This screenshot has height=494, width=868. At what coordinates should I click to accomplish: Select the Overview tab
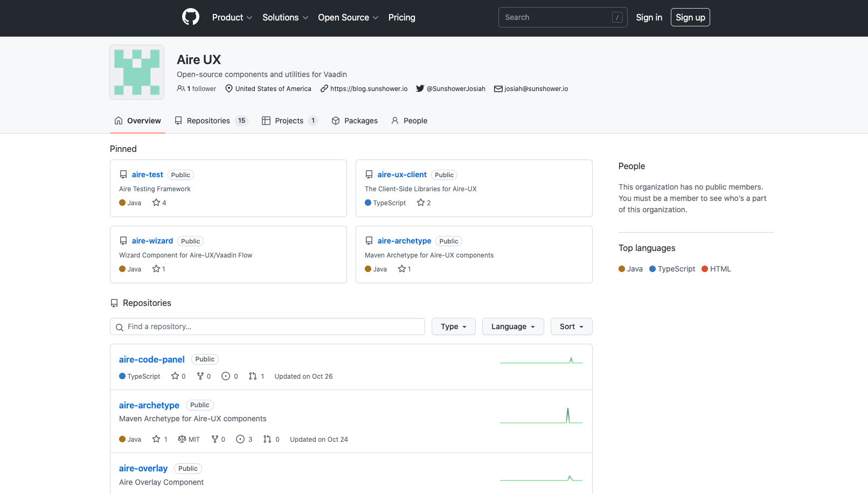pos(137,121)
